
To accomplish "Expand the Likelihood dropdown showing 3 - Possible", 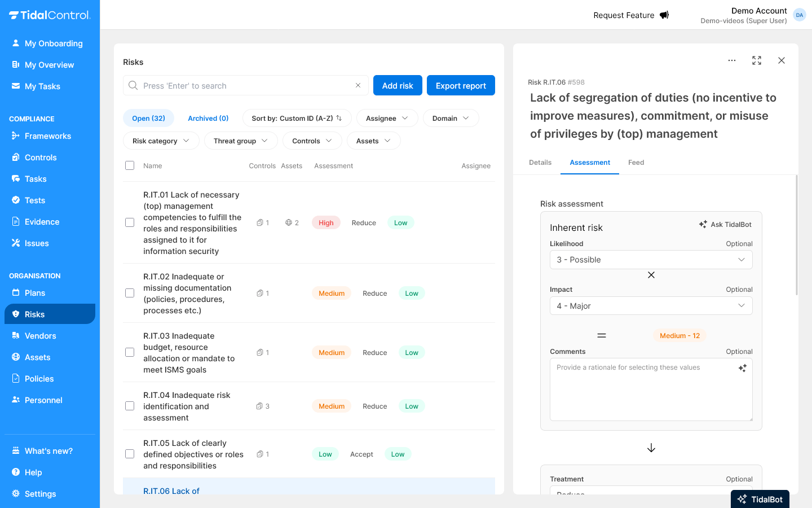I will point(651,260).
